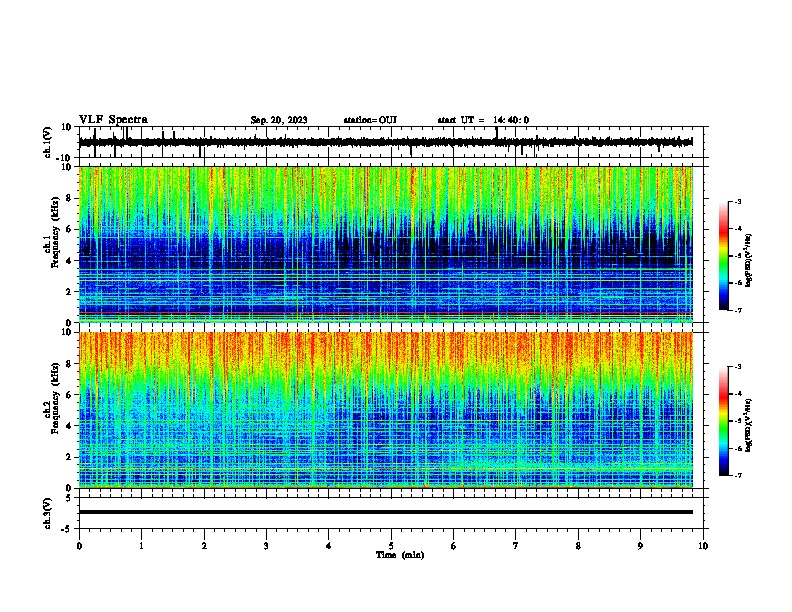This screenshot has height=612, width=792.
Task: Click time axis tick label "9"
Action: coord(640,546)
